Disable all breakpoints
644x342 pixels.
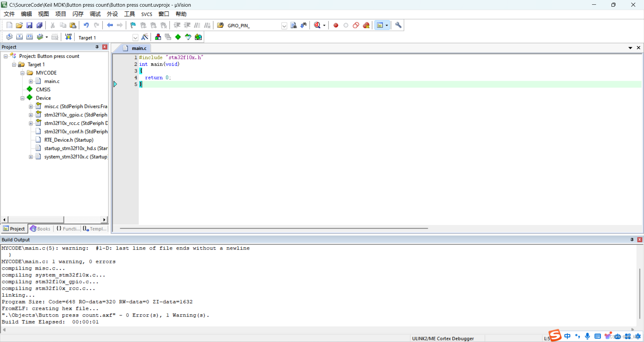356,25
